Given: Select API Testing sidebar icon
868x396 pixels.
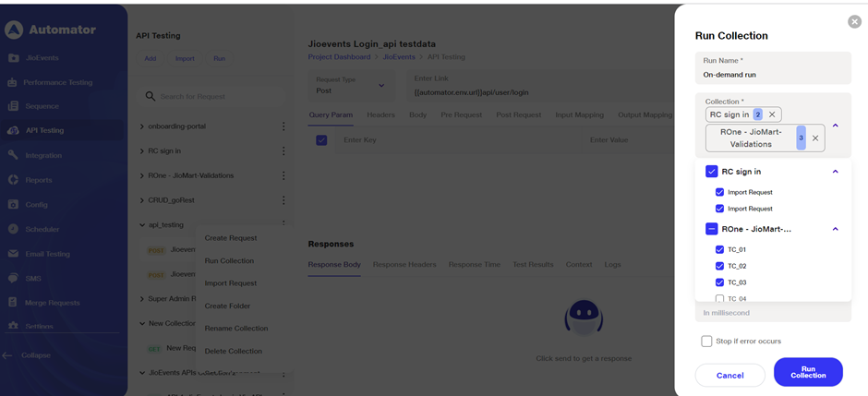Looking at the screenshot, I should coord(13,130).
